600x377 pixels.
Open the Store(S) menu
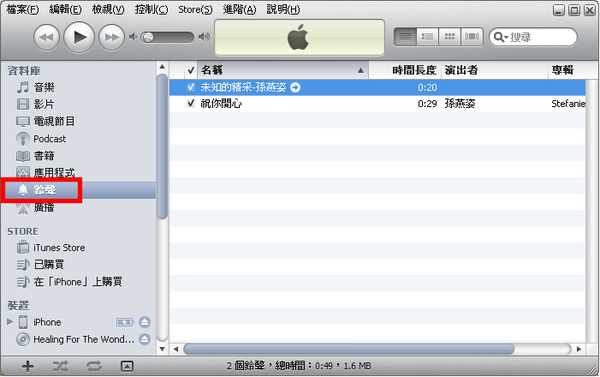coord(195,10)
